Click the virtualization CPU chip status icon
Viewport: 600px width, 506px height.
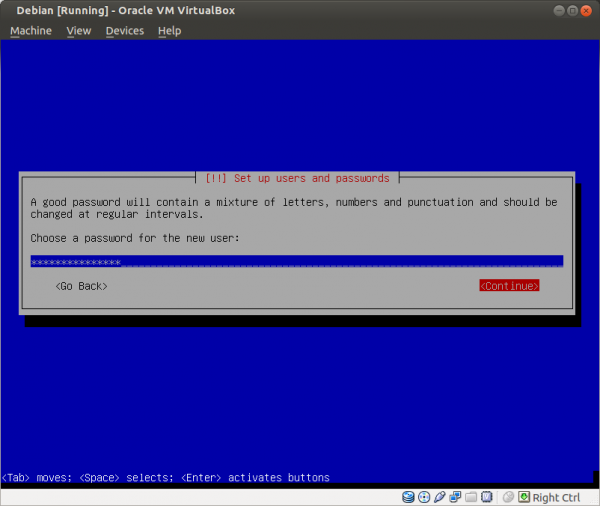[488, 497]
